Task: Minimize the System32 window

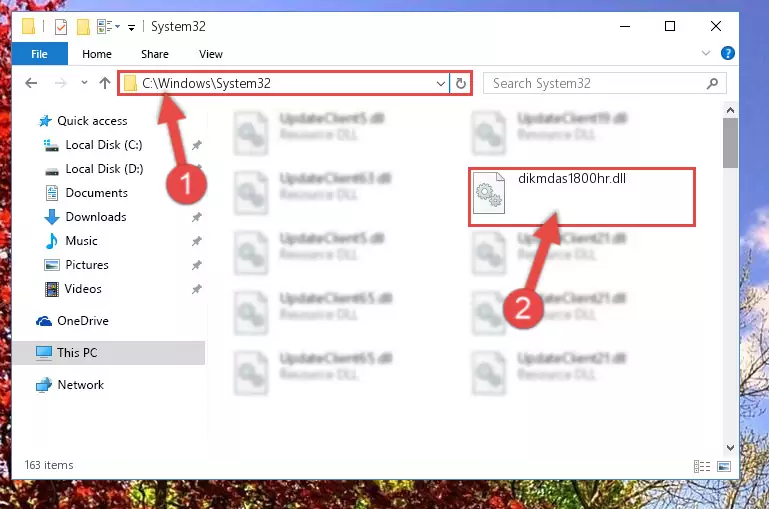Action: (625, 26)
